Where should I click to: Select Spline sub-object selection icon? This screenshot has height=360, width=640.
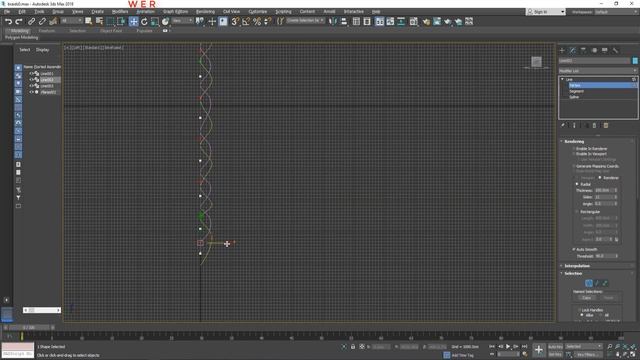pyautogui.click(x=605, y=283)
